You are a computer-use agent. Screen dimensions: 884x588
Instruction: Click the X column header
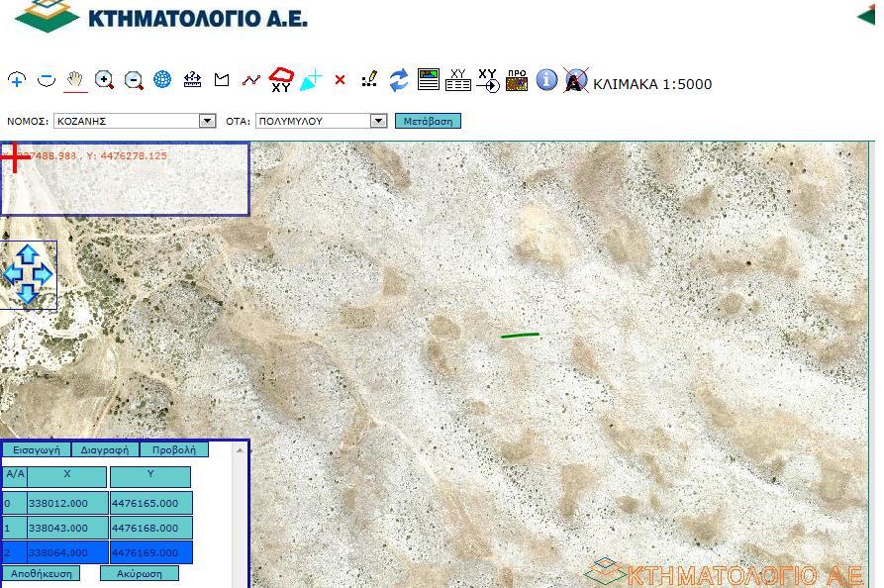tap(67, 477)
